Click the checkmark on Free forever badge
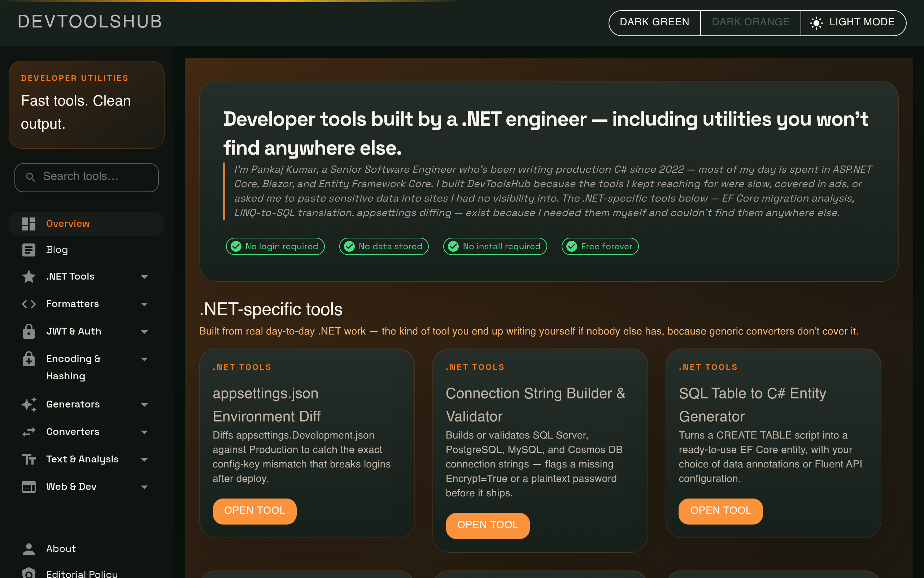 coord(572,247)
